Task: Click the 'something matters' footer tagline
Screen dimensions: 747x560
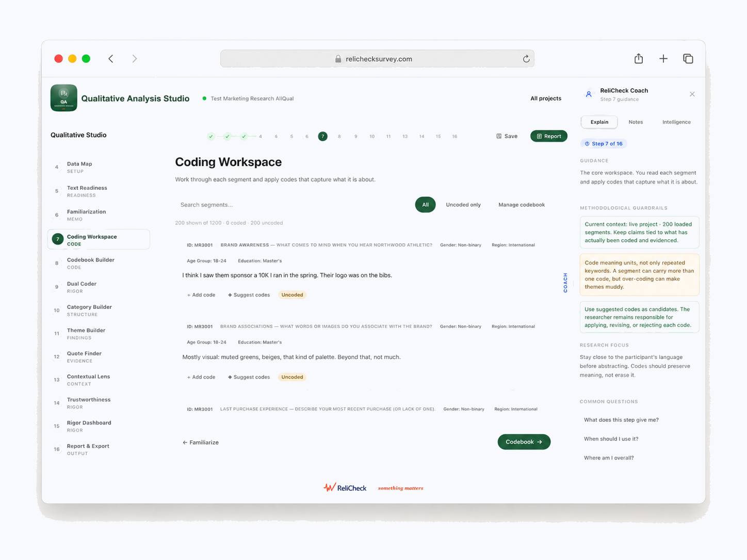Action: (x=400, y=488)
